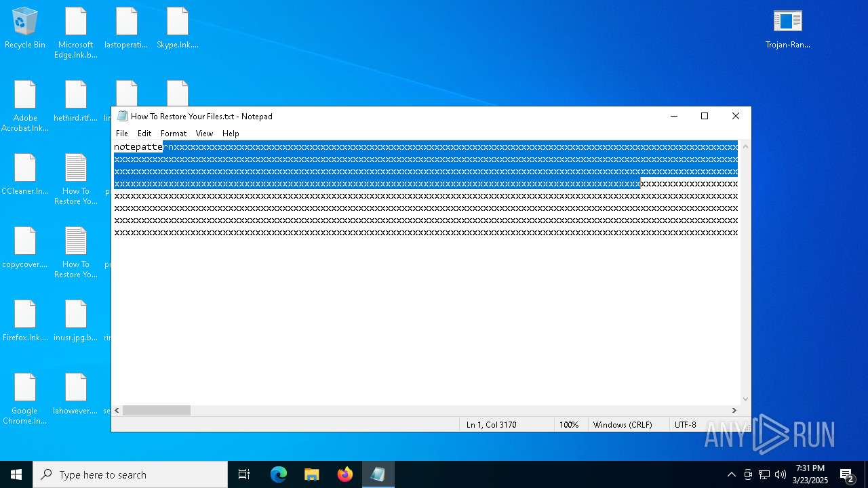The height and width of the screenshot is (488, 868).
Task: Click the taskbar clock showing 7:31 PM
Action: pyautogui.click(x=810, y=474)
